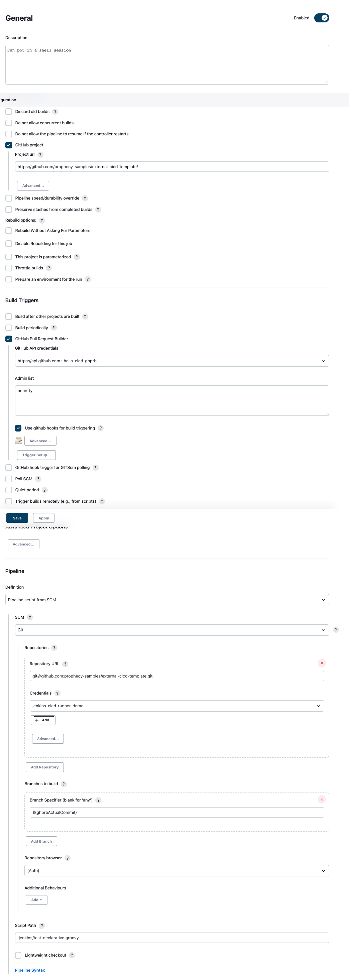View help for Script Path
Image resolution: width=349 pixels, height=980 pixels.
(42, 925)
